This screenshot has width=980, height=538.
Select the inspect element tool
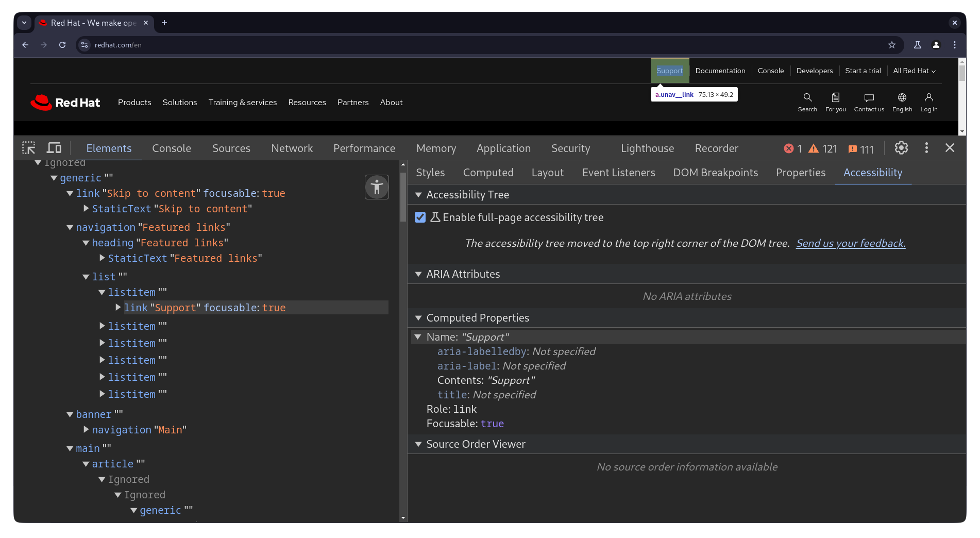(x=28, y=148)
